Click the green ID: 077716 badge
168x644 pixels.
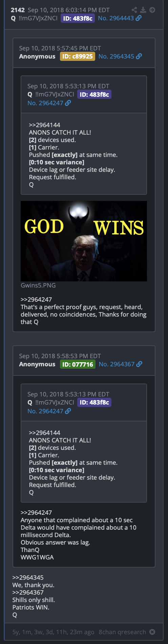click(x=78, y=364)
